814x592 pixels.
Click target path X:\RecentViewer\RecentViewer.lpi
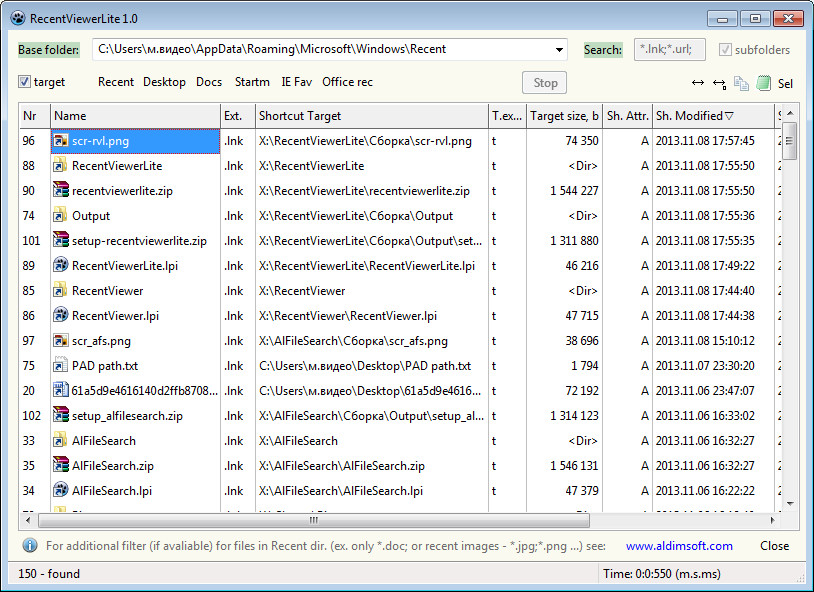click(348, 316)
